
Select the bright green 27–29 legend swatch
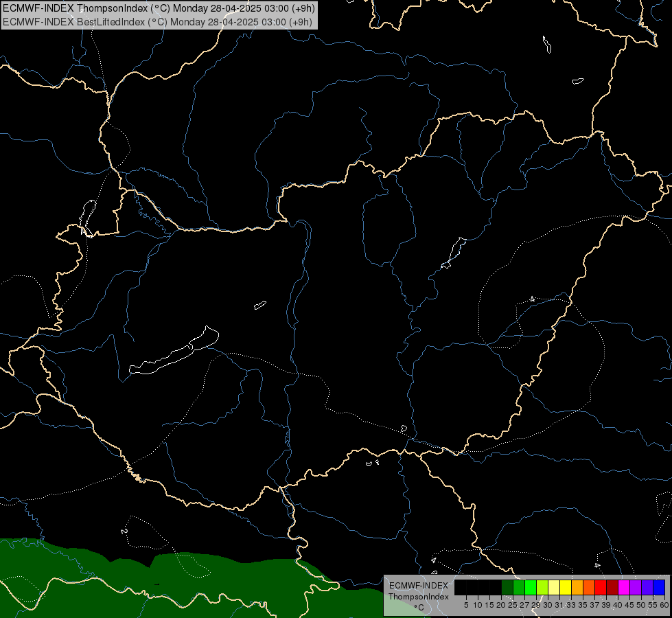point(530,587)
